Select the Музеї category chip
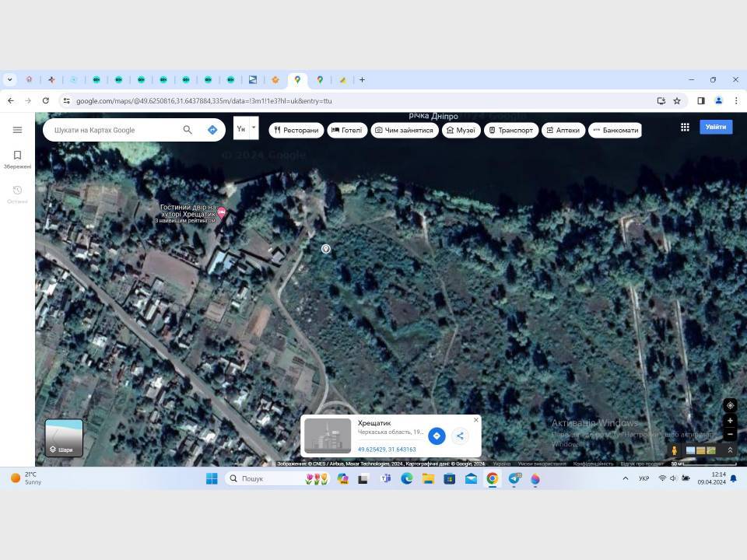The image size is (747, 560). pyautogui.click(x=461, y=130)
